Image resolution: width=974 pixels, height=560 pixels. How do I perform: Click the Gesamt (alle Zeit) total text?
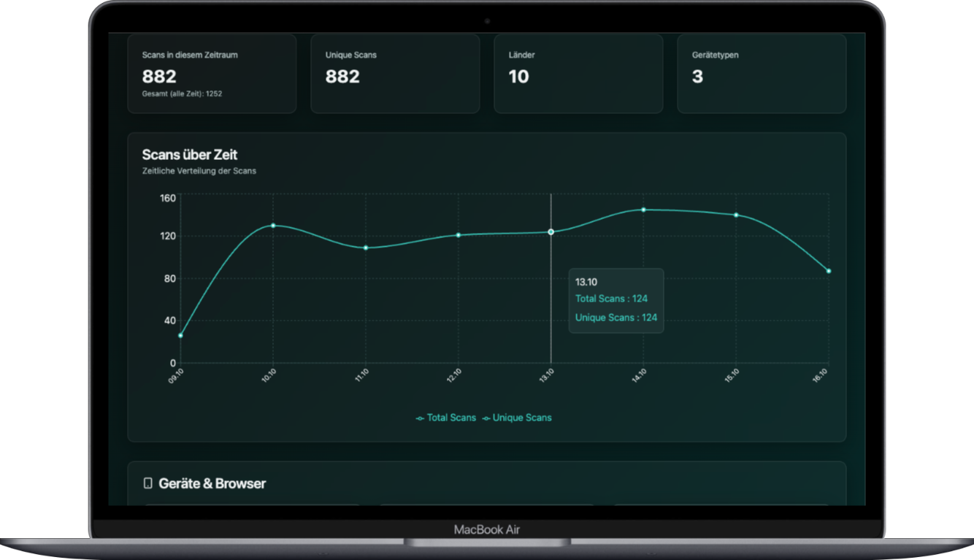182,94
